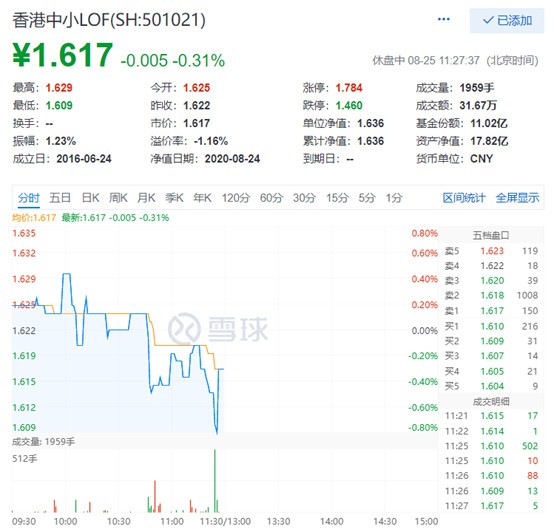Choose the 15分 interval tab
Viewport: 554px width, 532px height.
pos(337,198)
